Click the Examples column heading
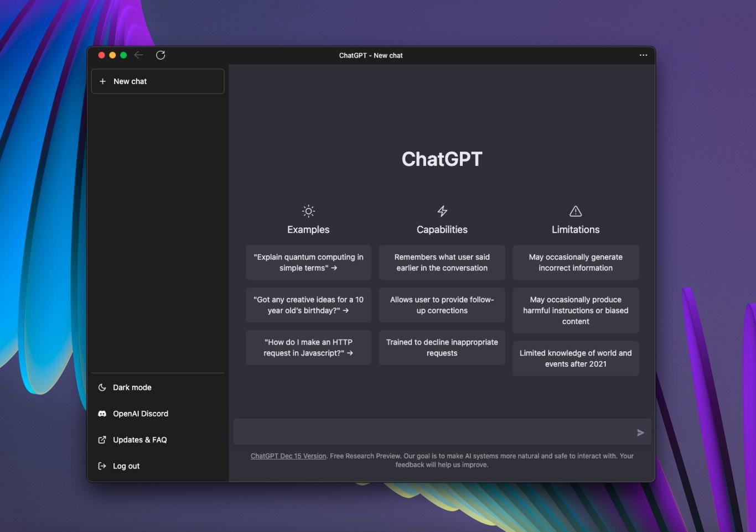Image resolution: width=756 pixels, height=532 pixels. tap(308, 230)
